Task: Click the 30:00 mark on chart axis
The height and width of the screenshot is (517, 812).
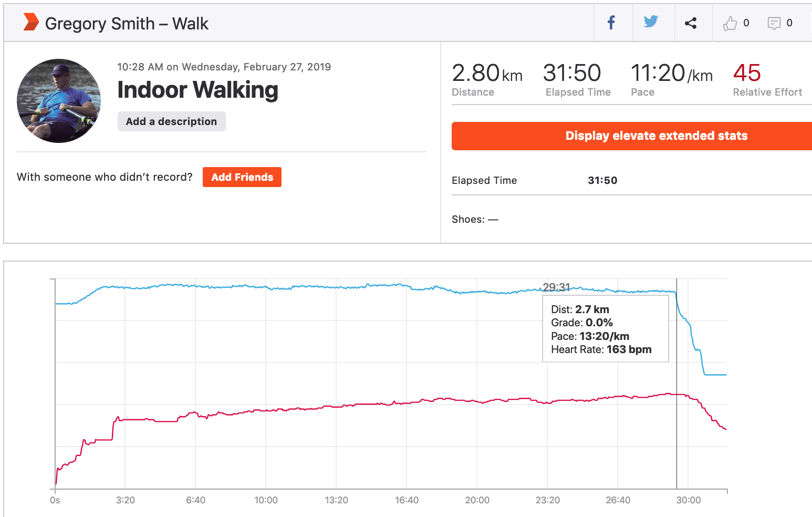Action: [x=688, y=500]
